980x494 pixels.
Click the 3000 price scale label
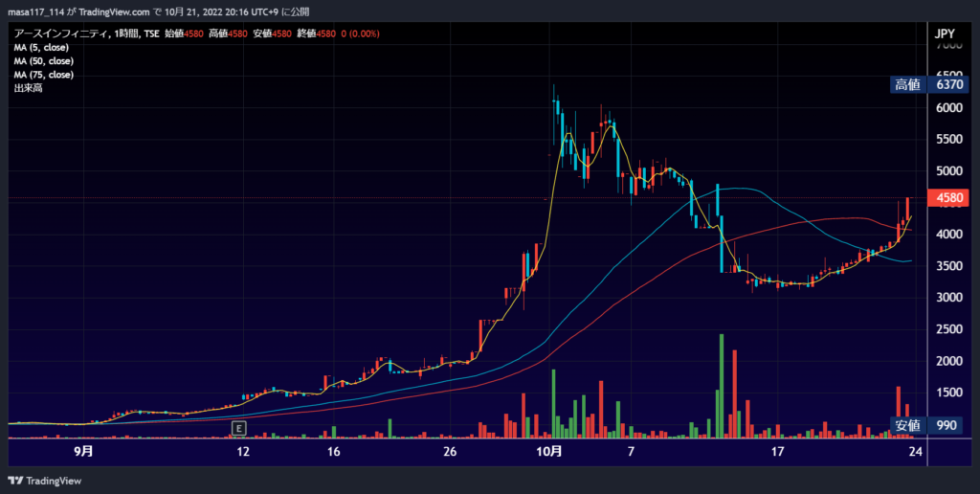coord(948,297)
